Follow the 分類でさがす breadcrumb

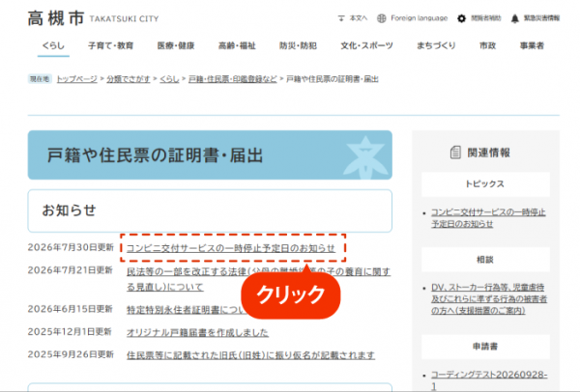coord(129,79)
